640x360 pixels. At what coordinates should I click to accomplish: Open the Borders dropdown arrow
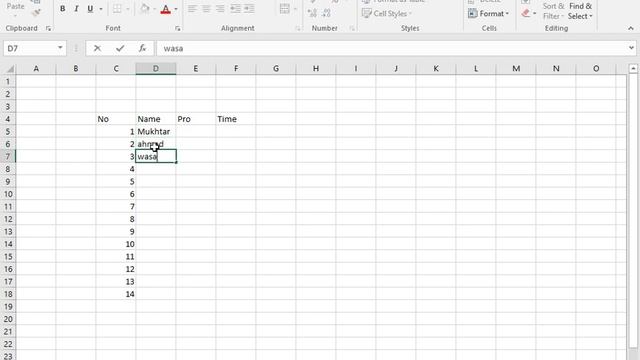127,9
